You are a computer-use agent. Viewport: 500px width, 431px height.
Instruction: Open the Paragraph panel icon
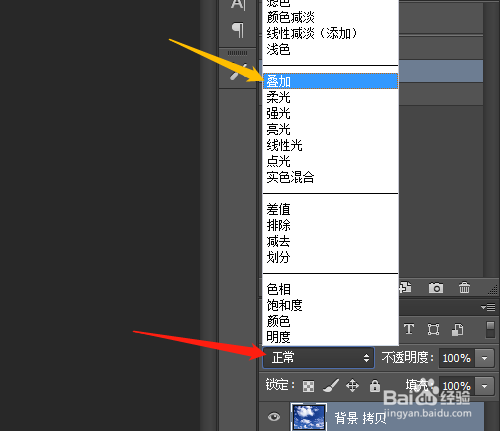(x=238, y=30)
